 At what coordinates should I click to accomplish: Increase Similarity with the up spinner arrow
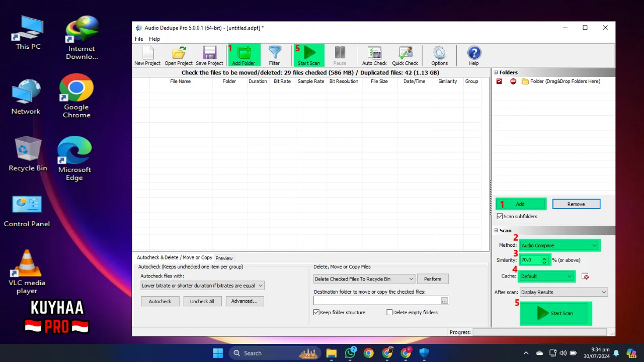coord(544,258)
